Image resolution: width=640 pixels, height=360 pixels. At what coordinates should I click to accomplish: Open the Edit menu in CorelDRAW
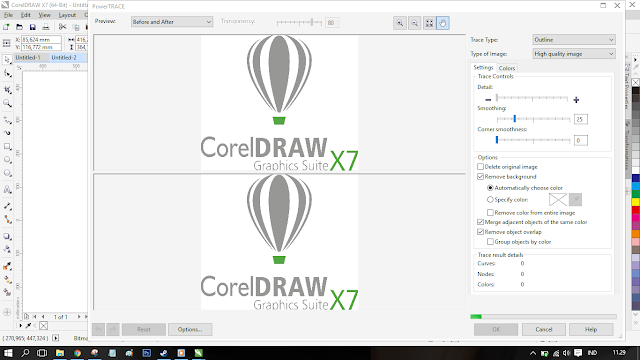tap(26, 15)
